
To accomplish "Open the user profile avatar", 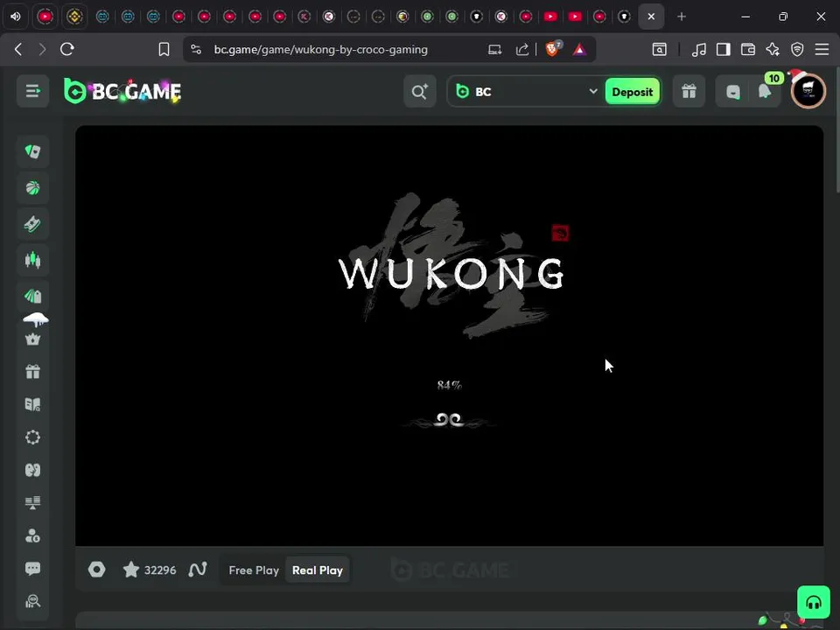I will (808, 91).
